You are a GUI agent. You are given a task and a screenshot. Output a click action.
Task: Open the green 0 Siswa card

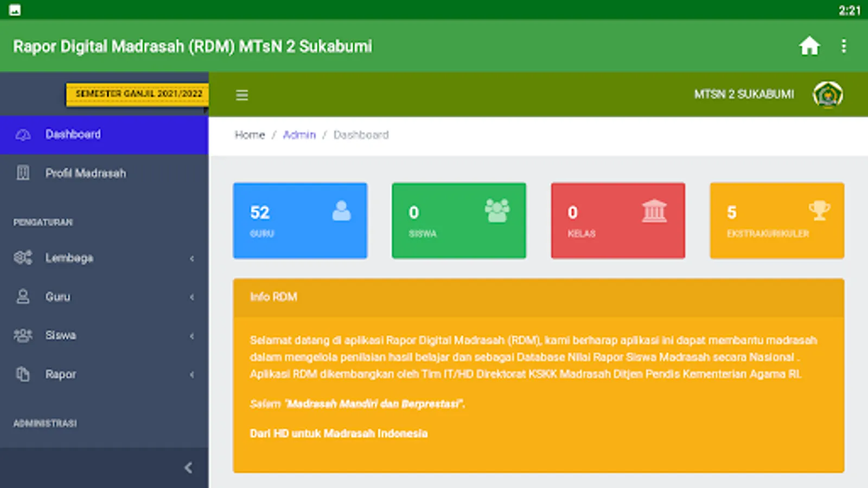pyautogui.click(x=459, y=220)
